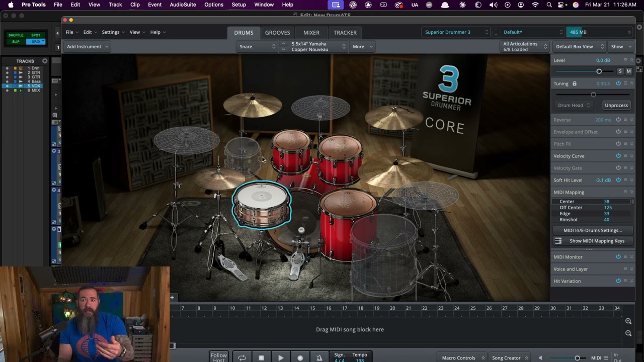The width and height of the screenshot is (644, 362).
Task: Click the zoom in magnifier on timeline
Action: [x=628, y=321]
